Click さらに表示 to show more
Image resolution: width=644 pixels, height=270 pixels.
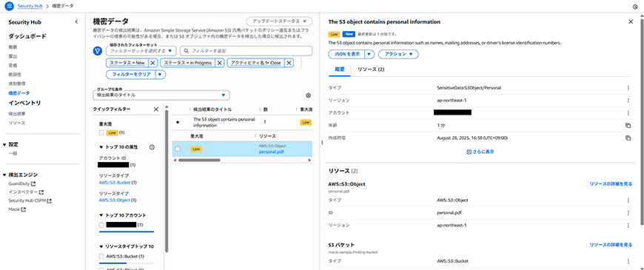tap(480, 152)
